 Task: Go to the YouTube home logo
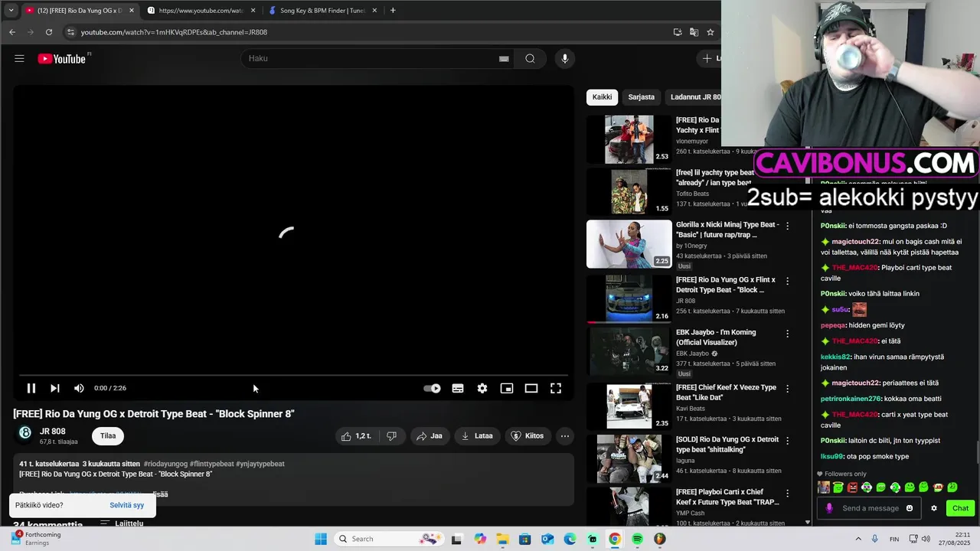64,58
